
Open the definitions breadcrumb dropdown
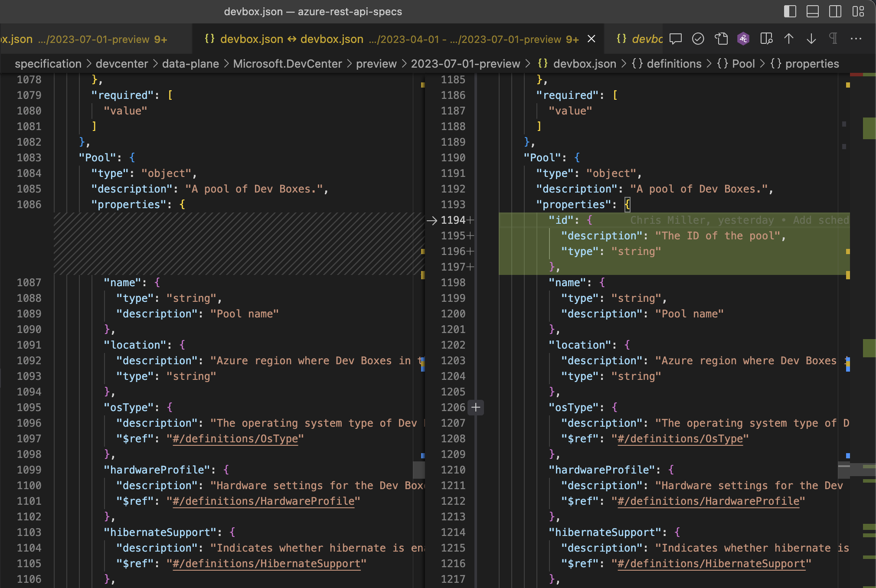tap(673, 64)
